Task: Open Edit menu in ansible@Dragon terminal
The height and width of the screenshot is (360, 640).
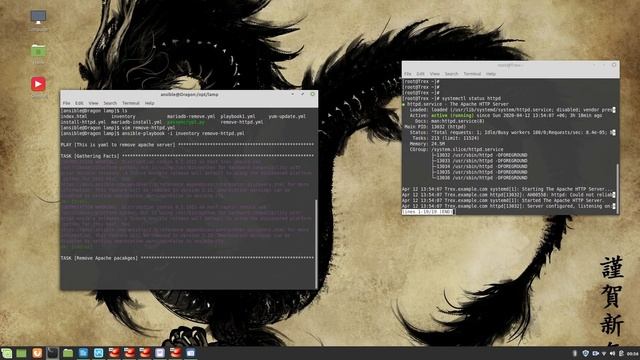Action: click(x=79, y=103)
